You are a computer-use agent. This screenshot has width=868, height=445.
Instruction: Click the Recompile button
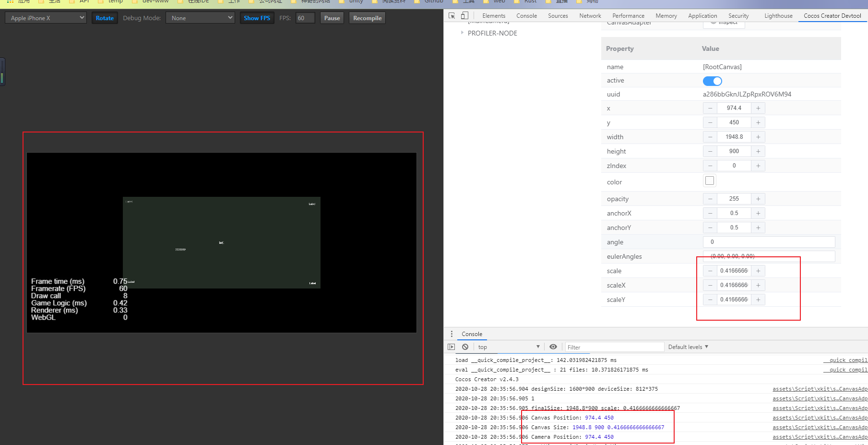[367, 18]
